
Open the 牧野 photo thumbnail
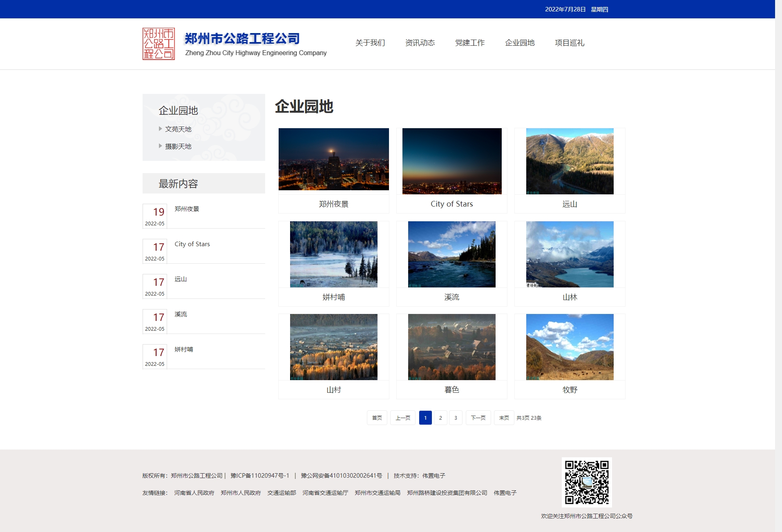pos(570,347)
